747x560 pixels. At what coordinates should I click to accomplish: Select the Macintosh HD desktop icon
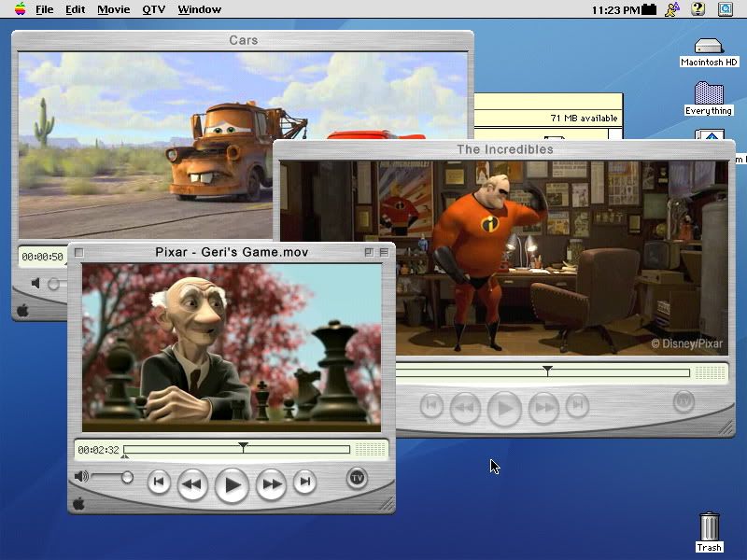click(x=709, y=52)
